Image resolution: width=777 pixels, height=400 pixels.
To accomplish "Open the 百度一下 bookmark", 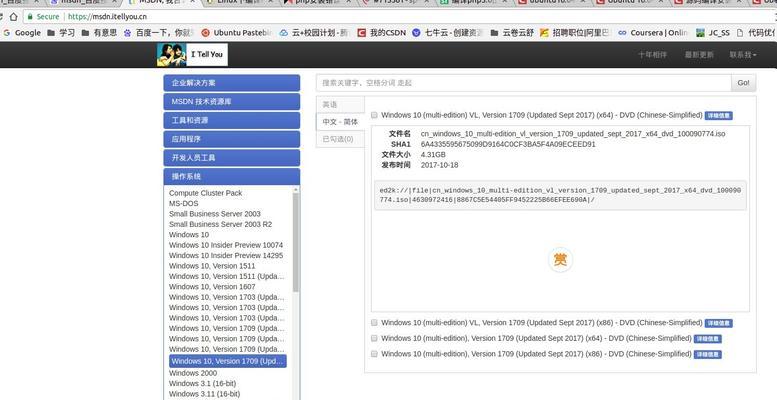I will click(x=159, y=33).
